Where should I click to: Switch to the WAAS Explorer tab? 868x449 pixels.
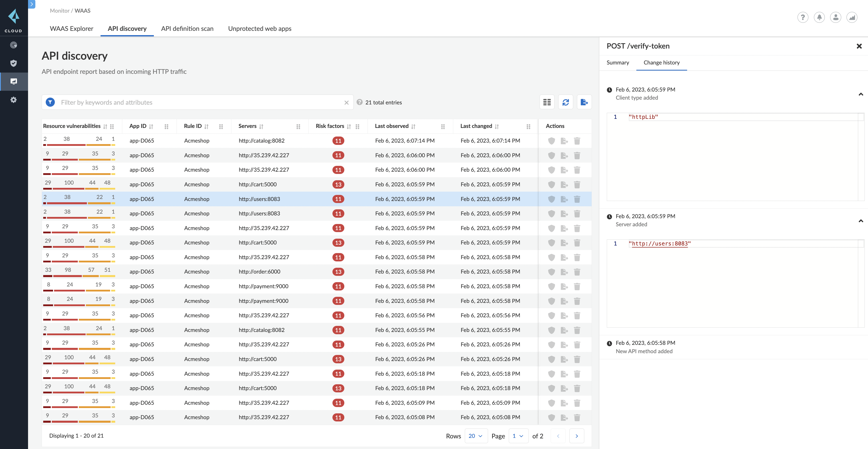pos(71,29)
